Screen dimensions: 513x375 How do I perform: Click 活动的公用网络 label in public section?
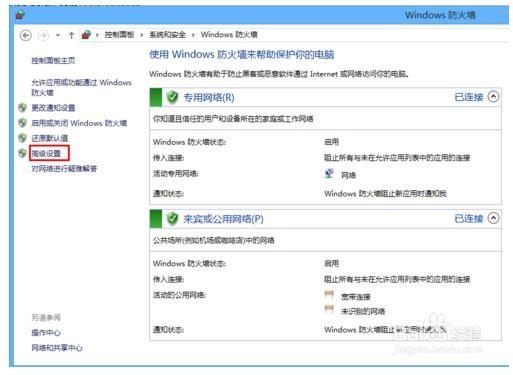[x=179, y=295]
